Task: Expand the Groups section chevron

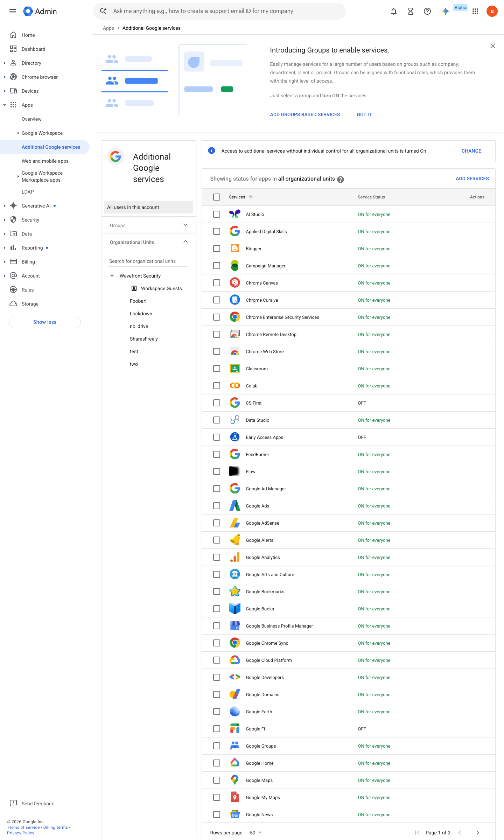Action: (x=185, y=225)
